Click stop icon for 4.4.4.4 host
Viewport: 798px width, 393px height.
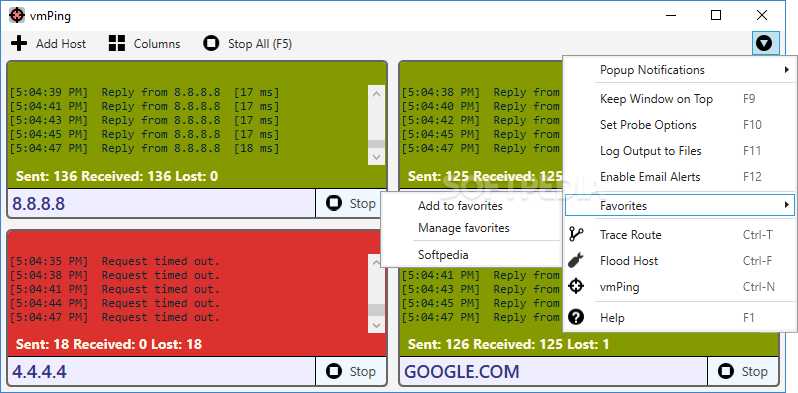pos(334,372)
